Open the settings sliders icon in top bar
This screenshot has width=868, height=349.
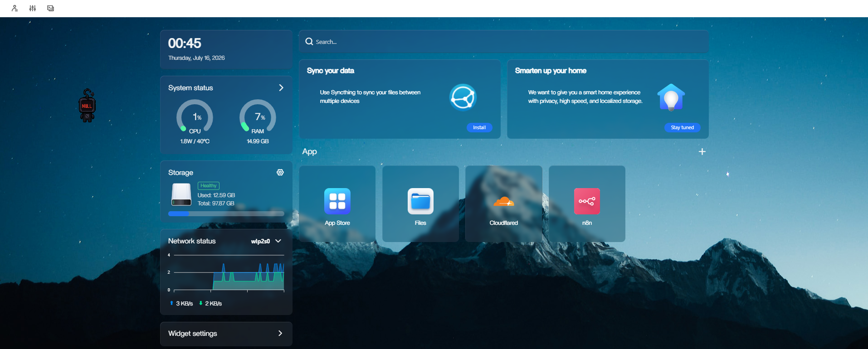33,8
